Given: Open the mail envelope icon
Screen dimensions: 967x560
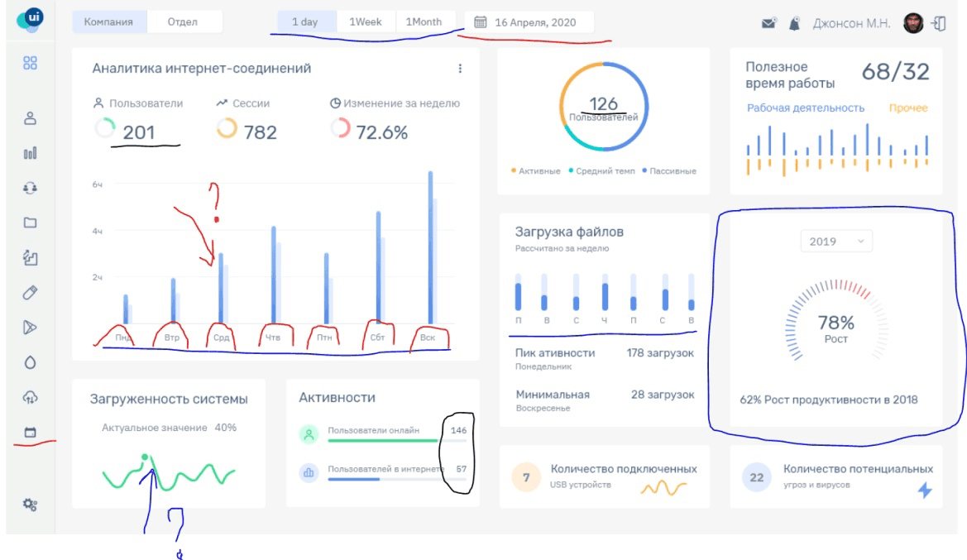Looking at the screenshot, I should (x=768, y=23).
